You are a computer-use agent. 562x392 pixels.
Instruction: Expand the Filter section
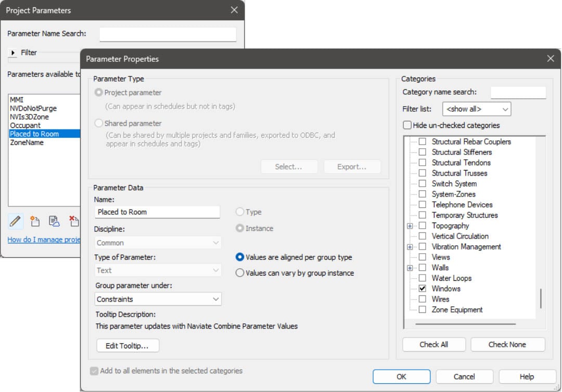[12, 52]
